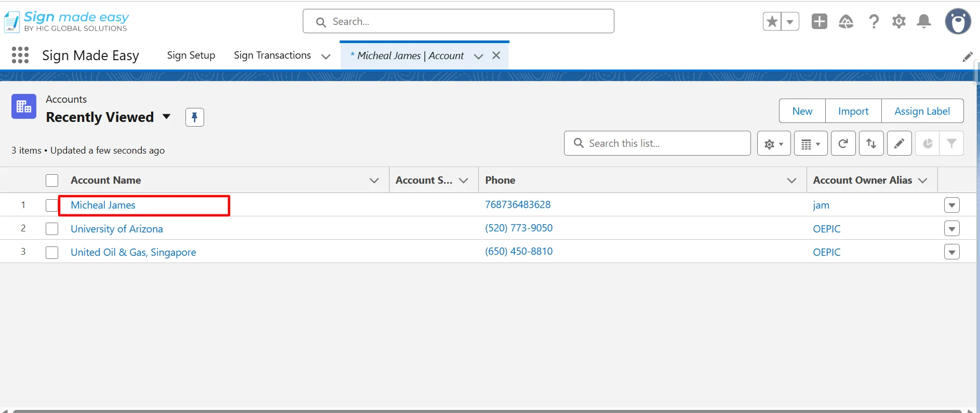Open Account Name column menu
This screenshot has width=980, height=413.
tap(374, 181)
